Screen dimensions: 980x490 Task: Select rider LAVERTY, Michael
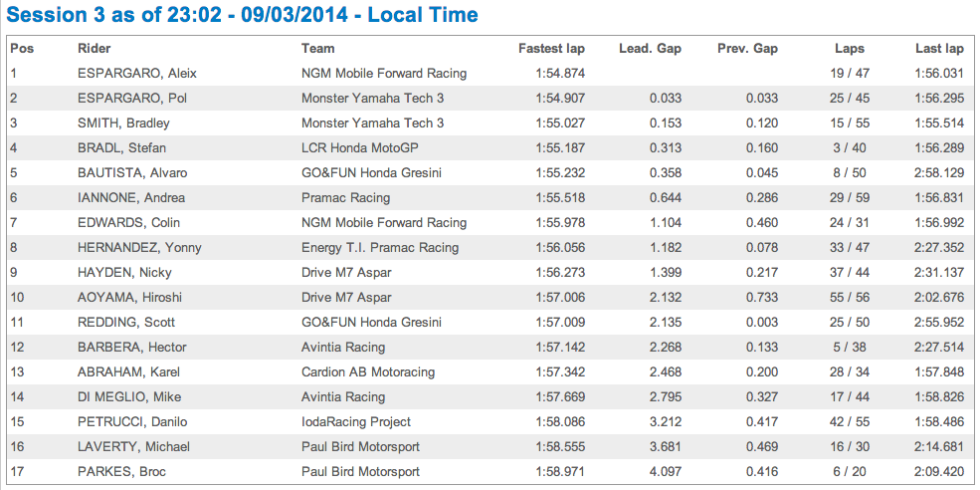133,447
